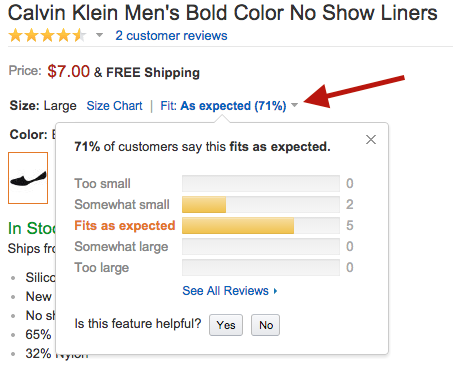This screenshot has width=453, height=366.
Task: Click Fit: As expected (71%) link
Action: tap(223, 106)
